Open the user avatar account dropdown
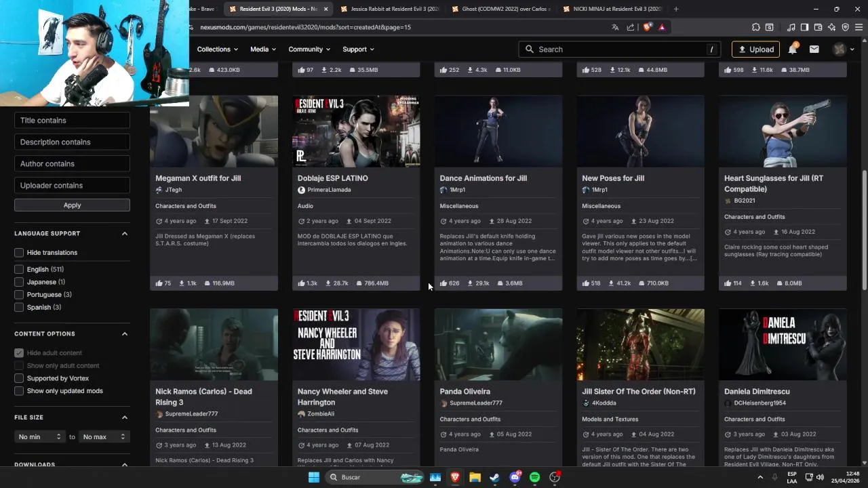The width and height of the screenshot is (868, 488). (844, 49)
